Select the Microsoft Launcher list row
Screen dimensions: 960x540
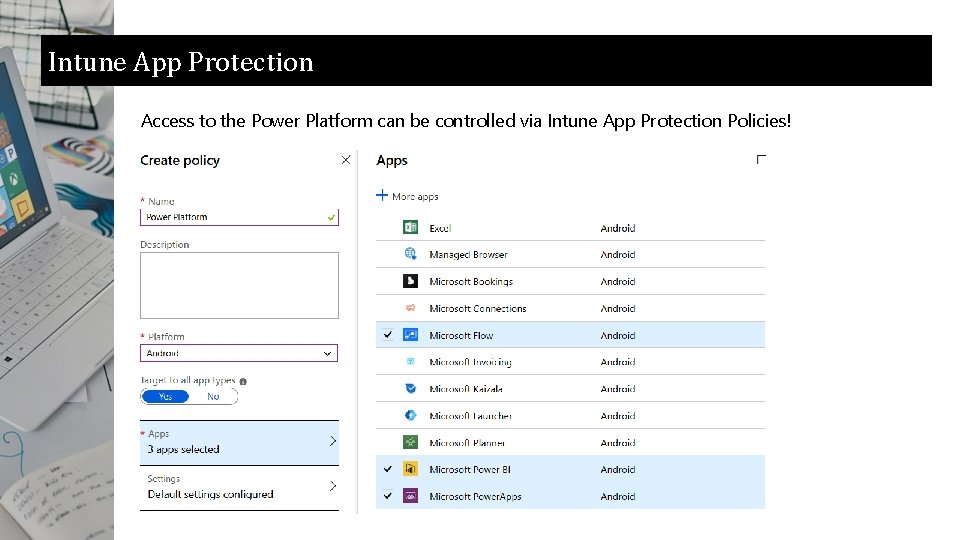click(570, 415)
